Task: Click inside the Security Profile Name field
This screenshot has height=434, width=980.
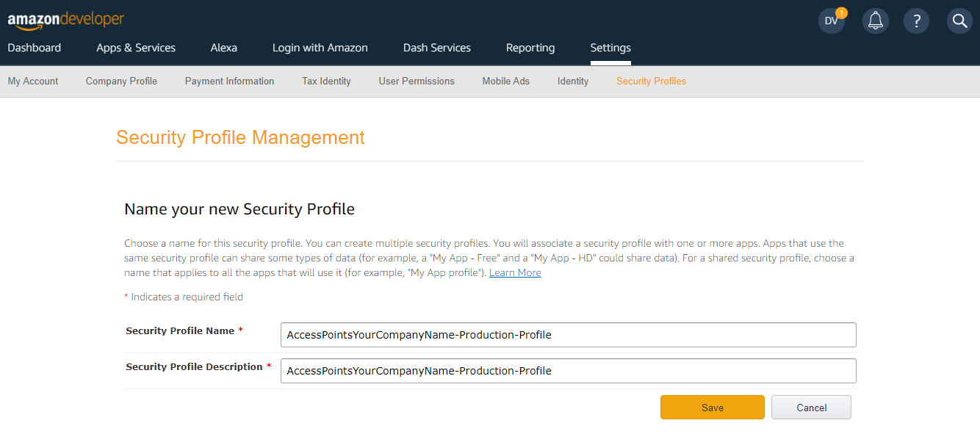Action: pos(567,334)
